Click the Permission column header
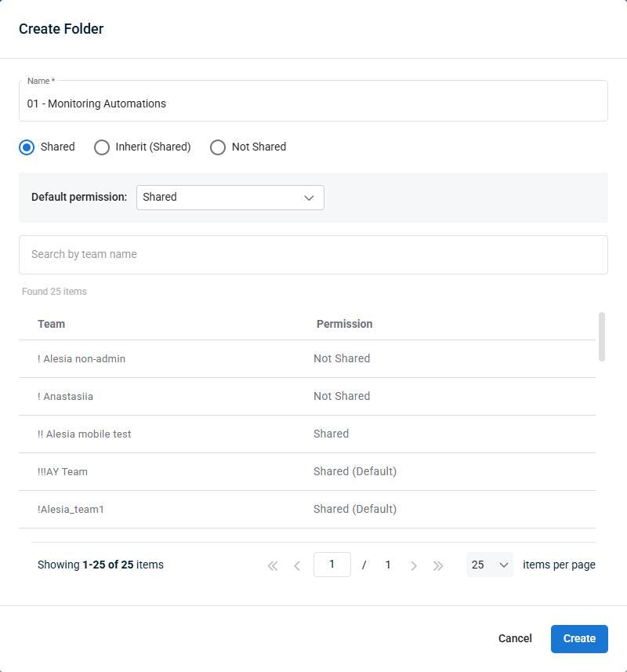The width and height of the screenshot is (627, 672). click(x=344, y=324)
